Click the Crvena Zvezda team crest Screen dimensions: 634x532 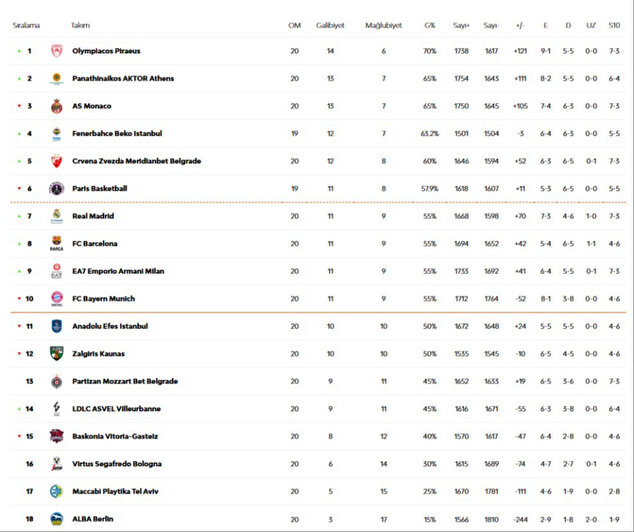point(57,161)
